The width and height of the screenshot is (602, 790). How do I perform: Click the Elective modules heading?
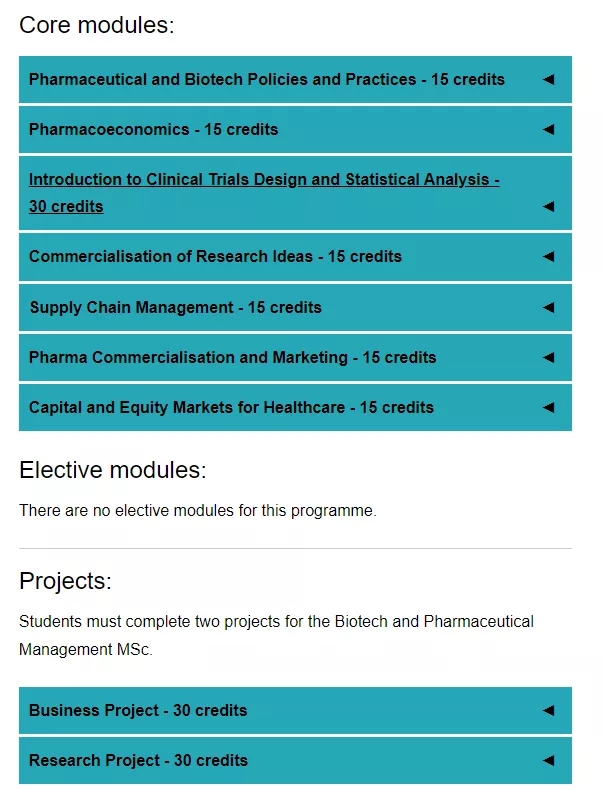113,470
